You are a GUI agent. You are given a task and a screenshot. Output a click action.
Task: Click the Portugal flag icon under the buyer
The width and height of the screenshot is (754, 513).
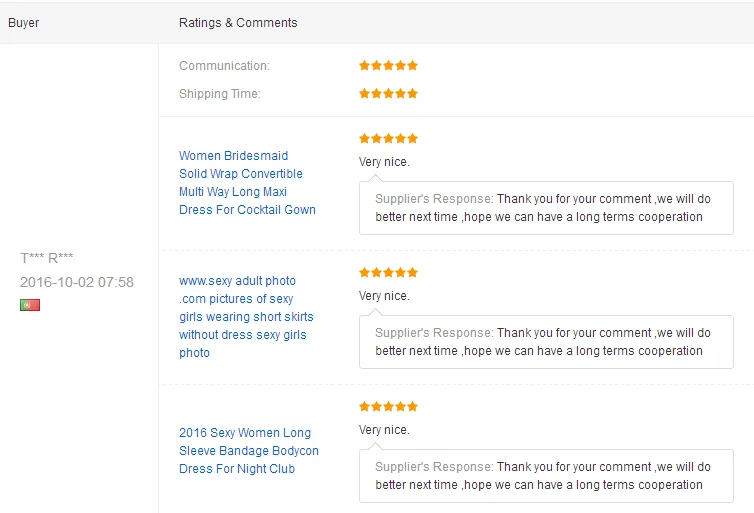tap(30, 305)
